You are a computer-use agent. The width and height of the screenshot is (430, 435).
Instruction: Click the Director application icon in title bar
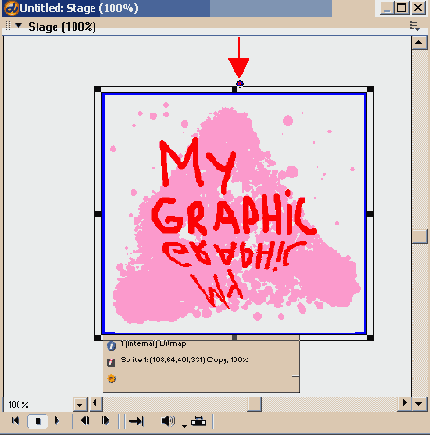[11, 8]
